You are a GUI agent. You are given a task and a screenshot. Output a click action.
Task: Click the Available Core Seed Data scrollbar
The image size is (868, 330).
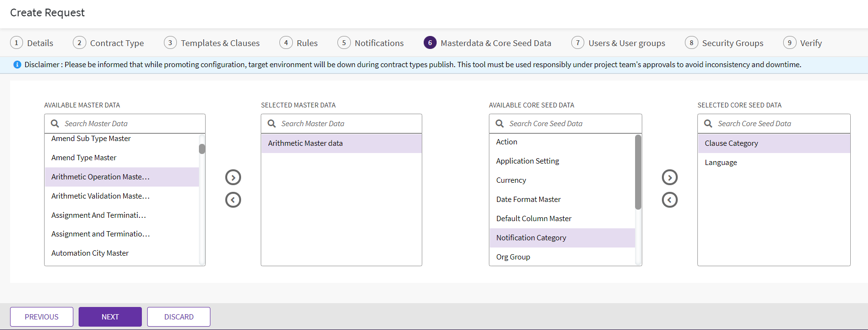click(x=638, y=173)
